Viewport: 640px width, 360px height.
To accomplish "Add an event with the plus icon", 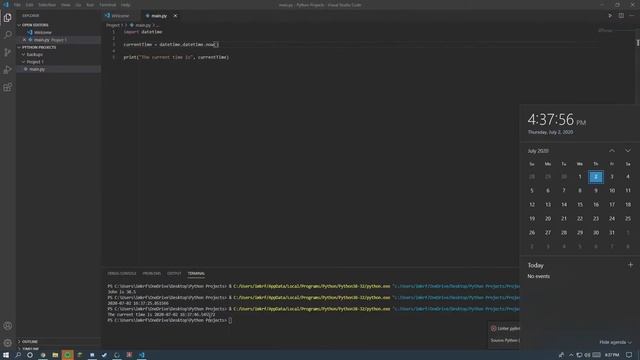I will (x=630, y=265).
